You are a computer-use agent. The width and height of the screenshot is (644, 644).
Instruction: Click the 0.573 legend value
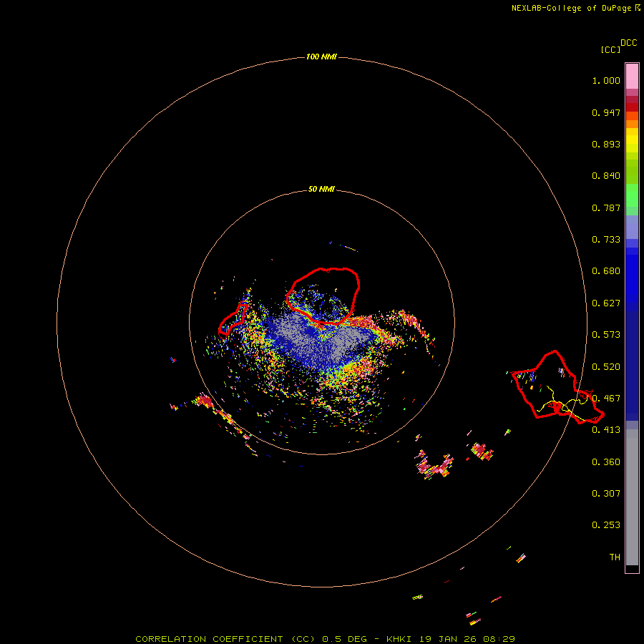606,335
